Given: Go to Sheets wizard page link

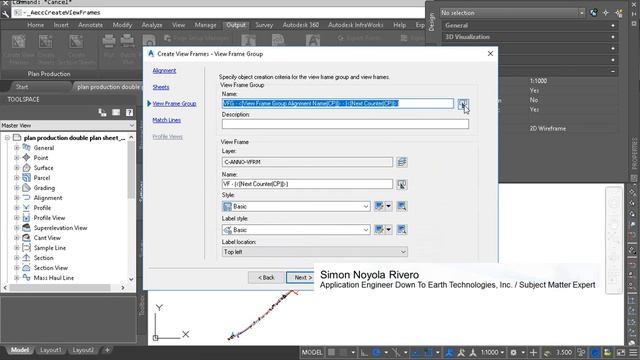Looking at the screenshot, I should coord(161,87).
